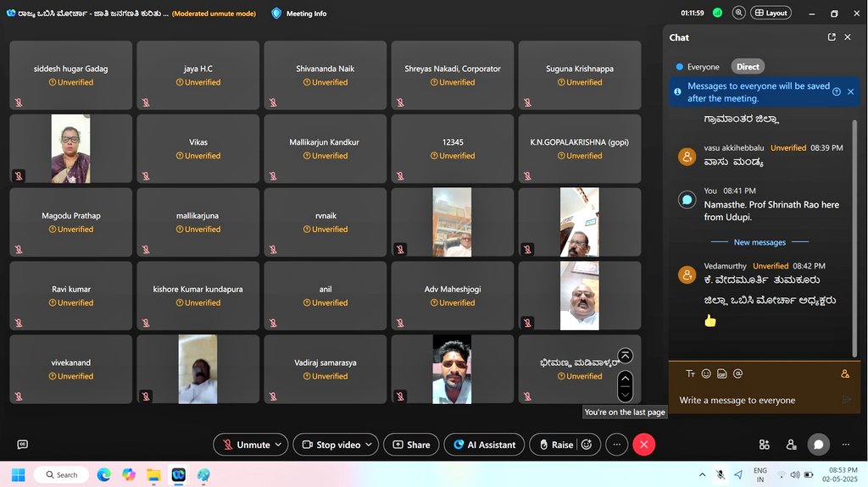Show hidden system tray icons
This screenshot has width=868, height=487.
point(702,475)
